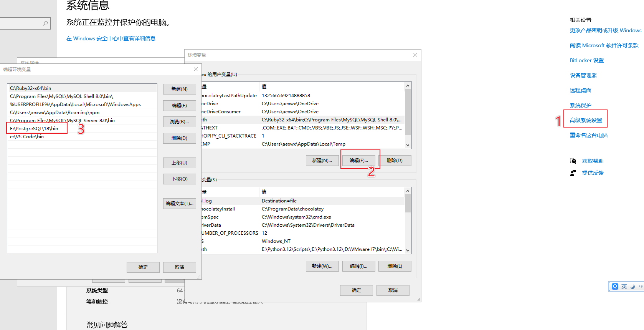Click the Get help chat icon

click(573, 161)
